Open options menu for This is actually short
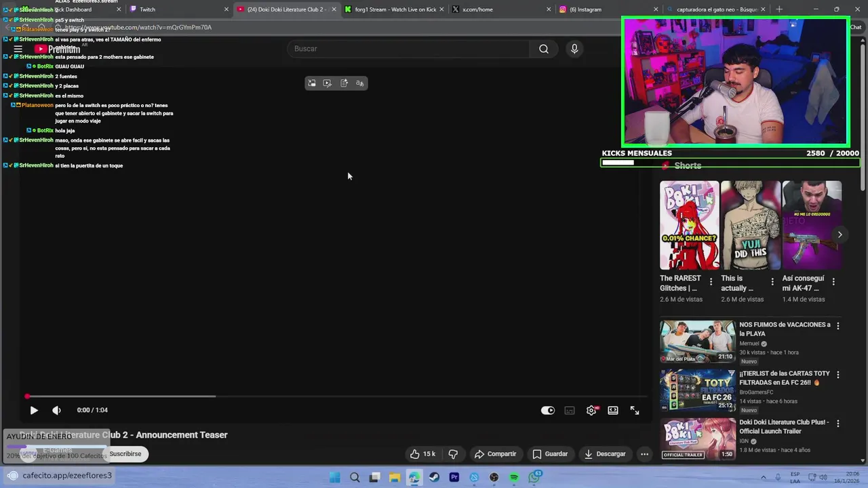868x488 pixels. click(772, 281)
